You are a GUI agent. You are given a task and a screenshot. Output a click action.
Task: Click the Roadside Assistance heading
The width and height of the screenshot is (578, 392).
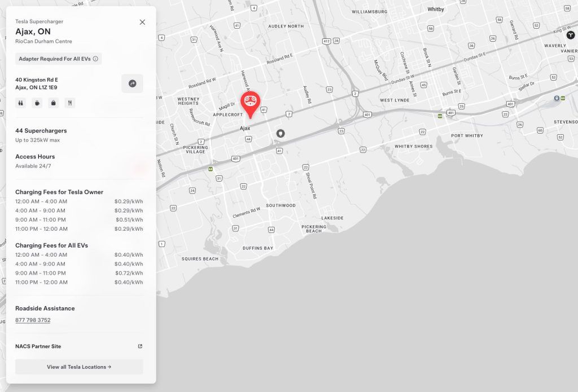[45, 309]
